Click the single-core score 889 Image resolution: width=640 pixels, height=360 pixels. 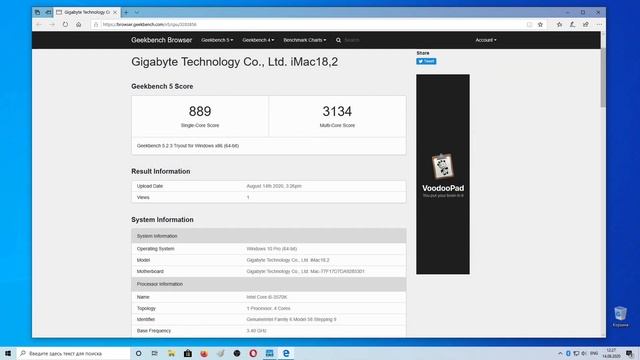click(200, 111)
